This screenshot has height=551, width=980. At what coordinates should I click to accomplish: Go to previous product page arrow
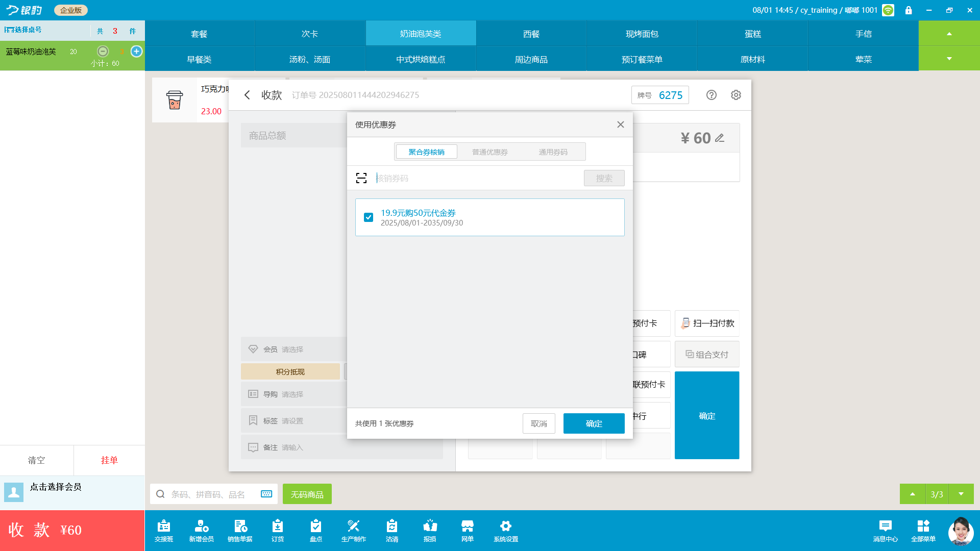[913, 494]
